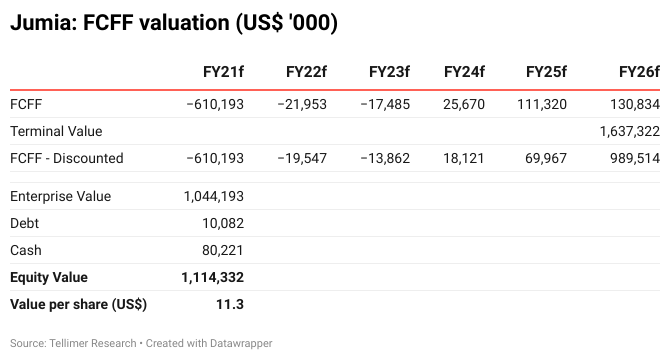Click the Jumia FCFF valuation title
This screenshot has width=670, height=360.
click(174, 22)
